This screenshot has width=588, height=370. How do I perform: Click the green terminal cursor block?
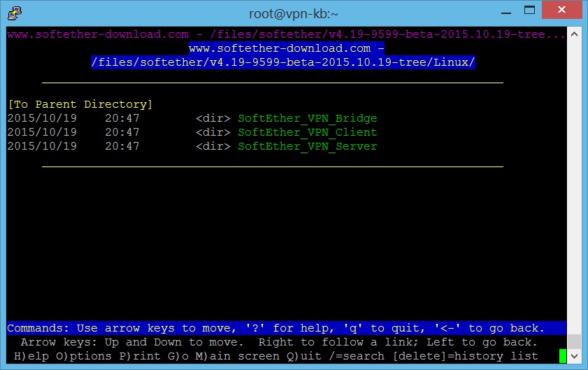pyautogui.click(x=563, y=356)
